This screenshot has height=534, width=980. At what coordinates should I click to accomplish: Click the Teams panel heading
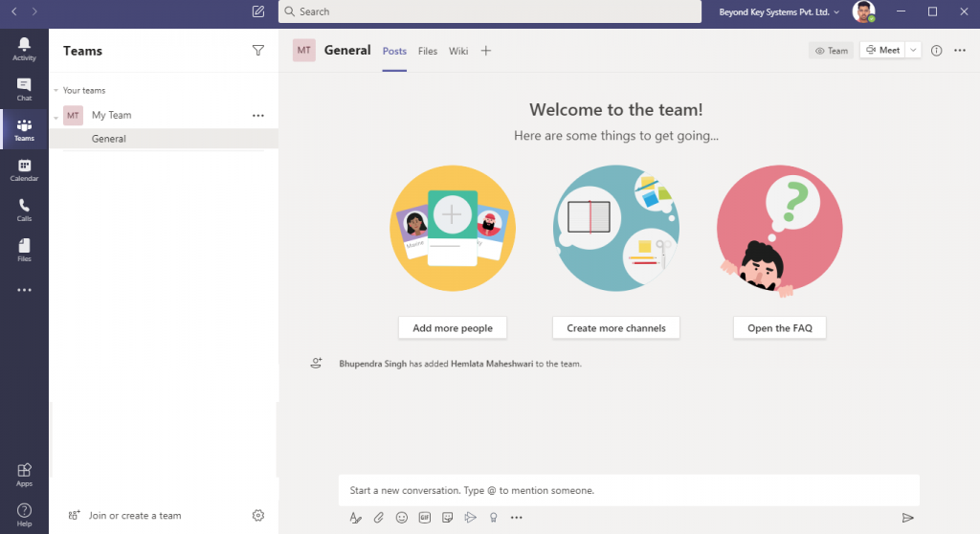point(82,52)
